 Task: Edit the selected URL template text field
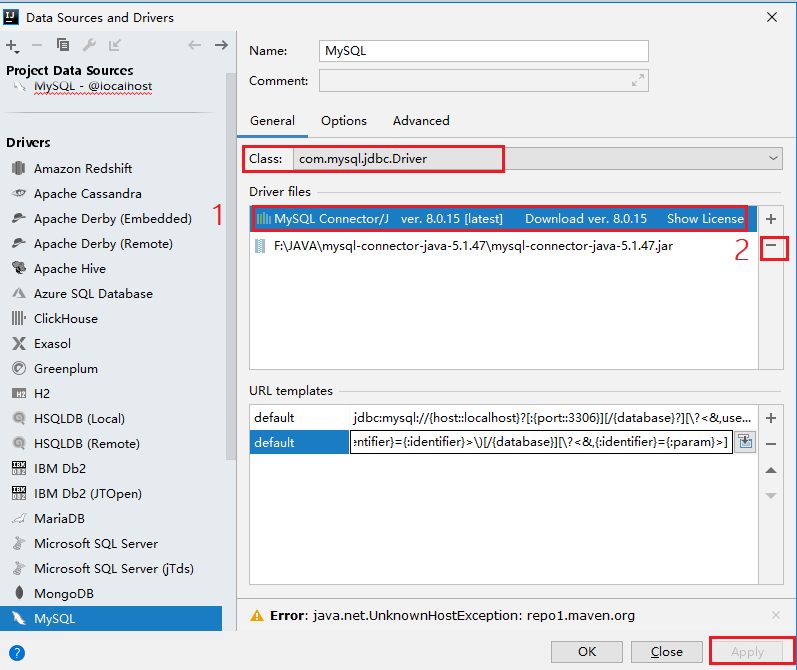pos(541,442)
